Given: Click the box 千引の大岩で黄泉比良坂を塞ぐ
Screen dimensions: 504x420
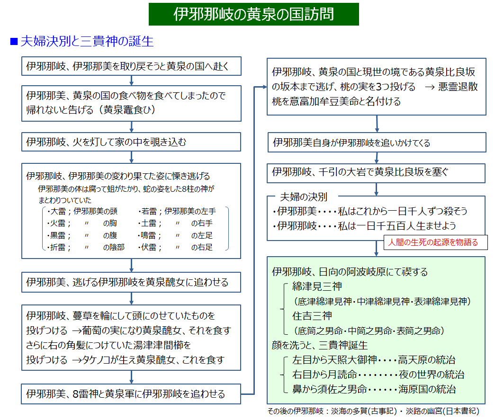Looking at the screenshot, I should tap(376, 172).
